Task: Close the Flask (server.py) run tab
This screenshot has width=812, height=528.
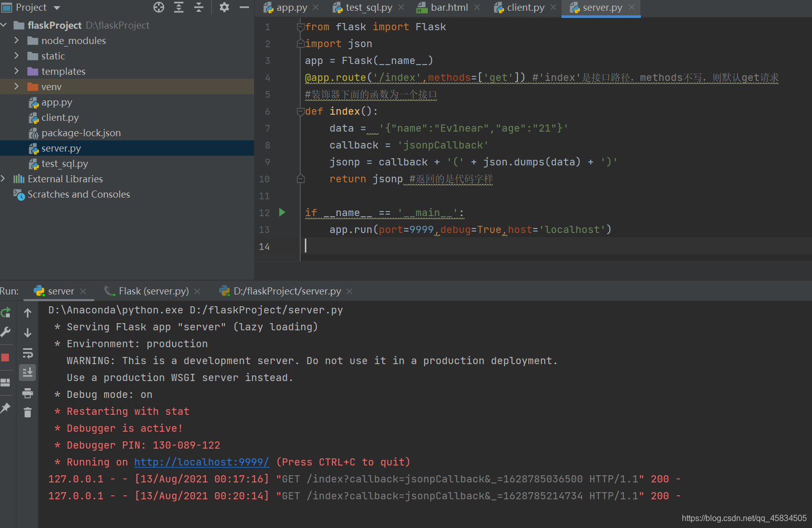Action: tap(197, 291)
